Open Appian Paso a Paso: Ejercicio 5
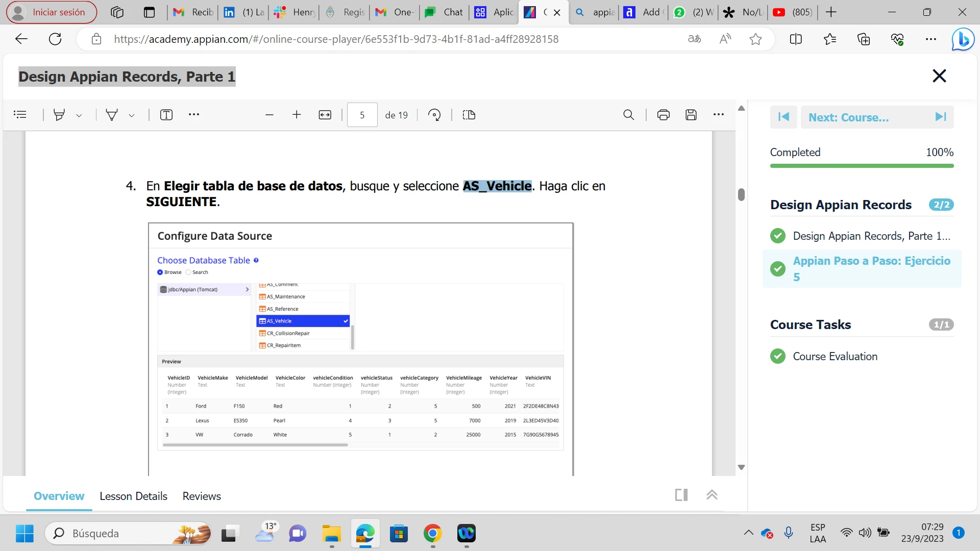The image size is (980, 551). coord(862,269)
